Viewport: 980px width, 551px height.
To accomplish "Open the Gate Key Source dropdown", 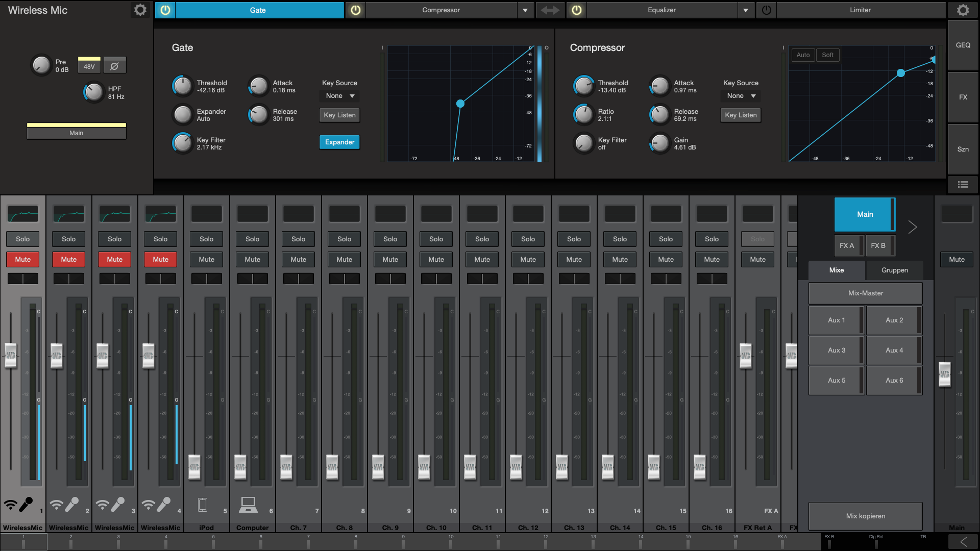I will click(x=339, y=96).
